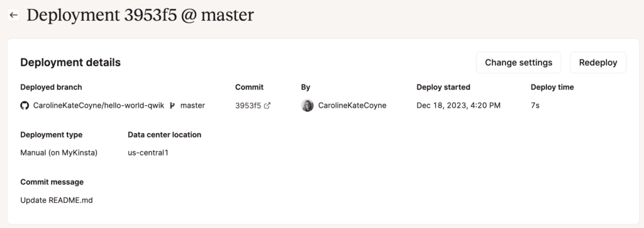Viewport: 644px width, 228px height.
Task: Click the Update README.md commit message
Action: 57,200
